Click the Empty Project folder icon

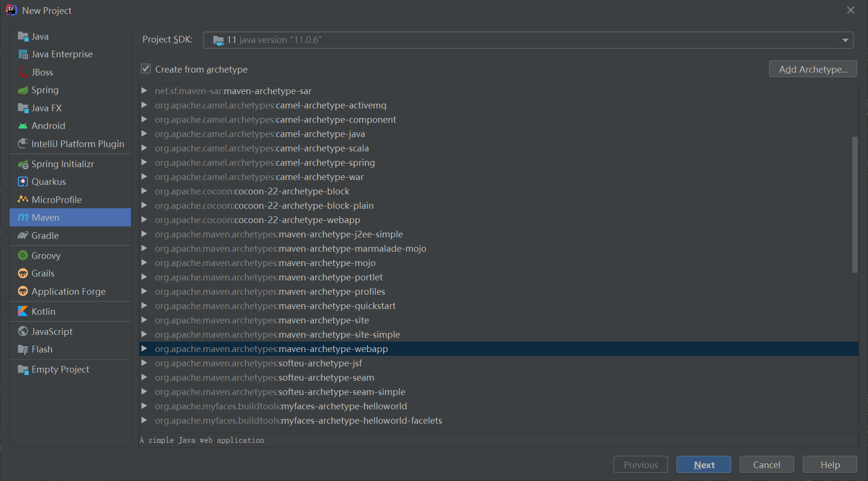pos(23,369)
